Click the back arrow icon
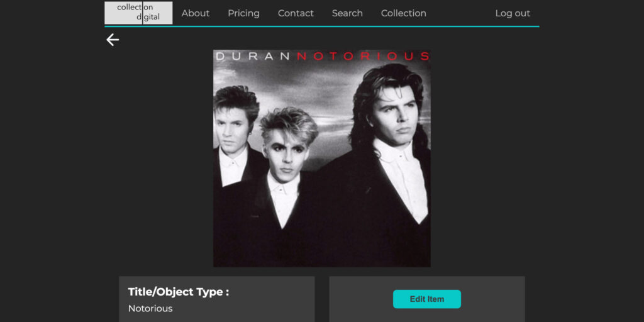The width and height of the screenshot is (644, 322). 113,40
